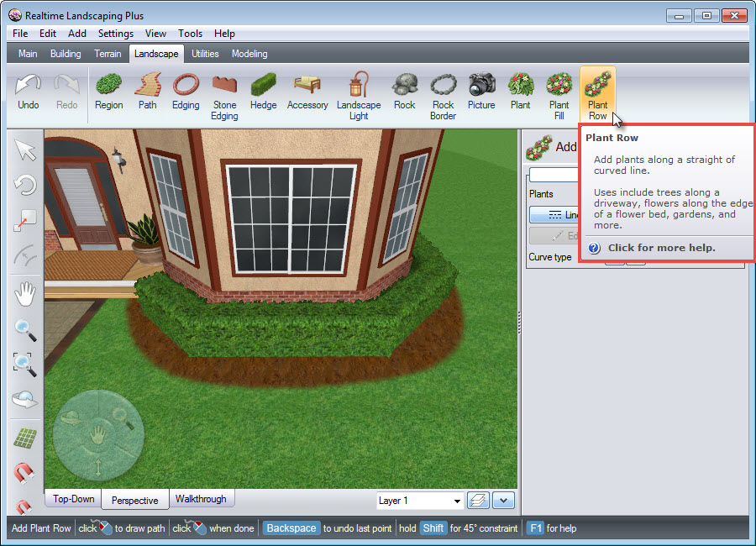Screen dimensions: 756x546
Task: Select the Hedge tool
Action: pyautogui.click(x=263, y=92)
